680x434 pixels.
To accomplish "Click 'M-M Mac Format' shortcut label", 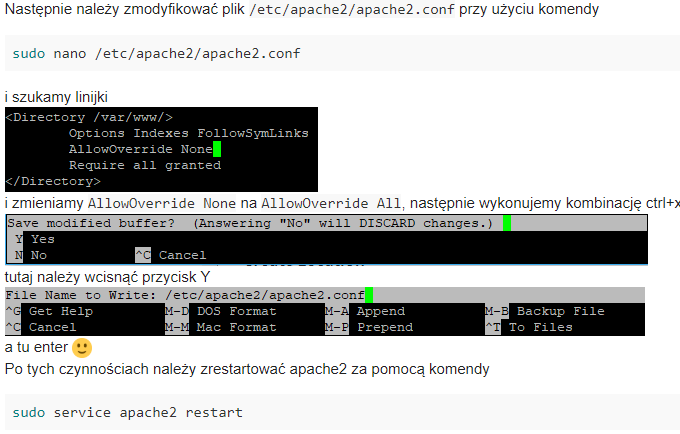I will coord(221,327).
